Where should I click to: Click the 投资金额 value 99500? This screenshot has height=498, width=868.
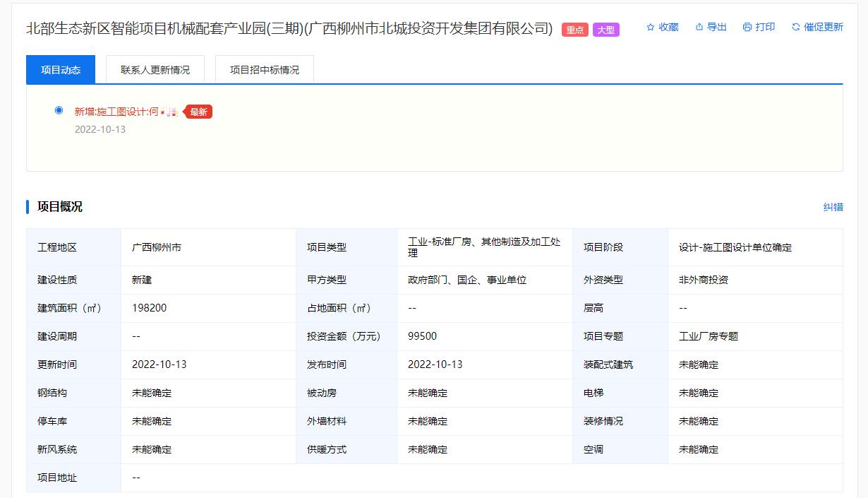[x=421, y=336]
